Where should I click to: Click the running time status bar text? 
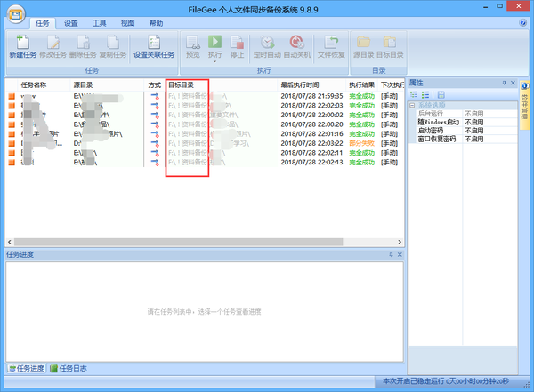tap(446, 381)
